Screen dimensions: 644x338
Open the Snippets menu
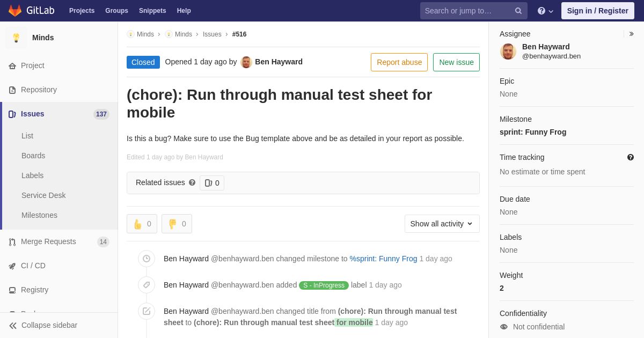pos(152,11)
